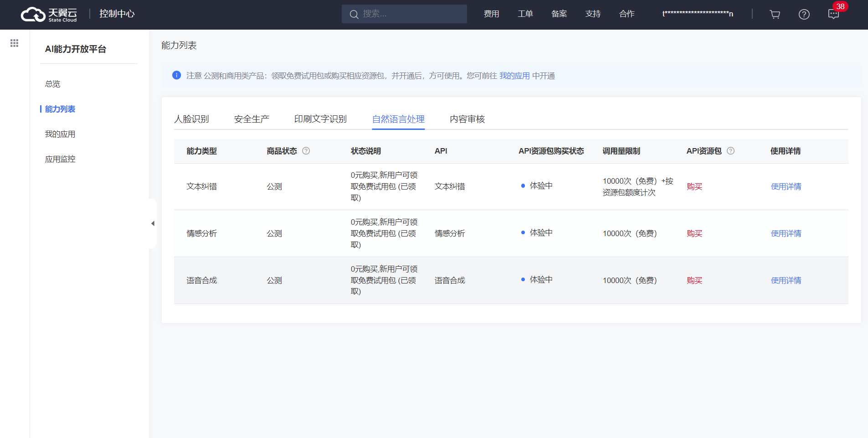Viewport: 868px width, 438px height.
Task: Collapse the sidebar with arrow handle
Action: pos(153,223)
